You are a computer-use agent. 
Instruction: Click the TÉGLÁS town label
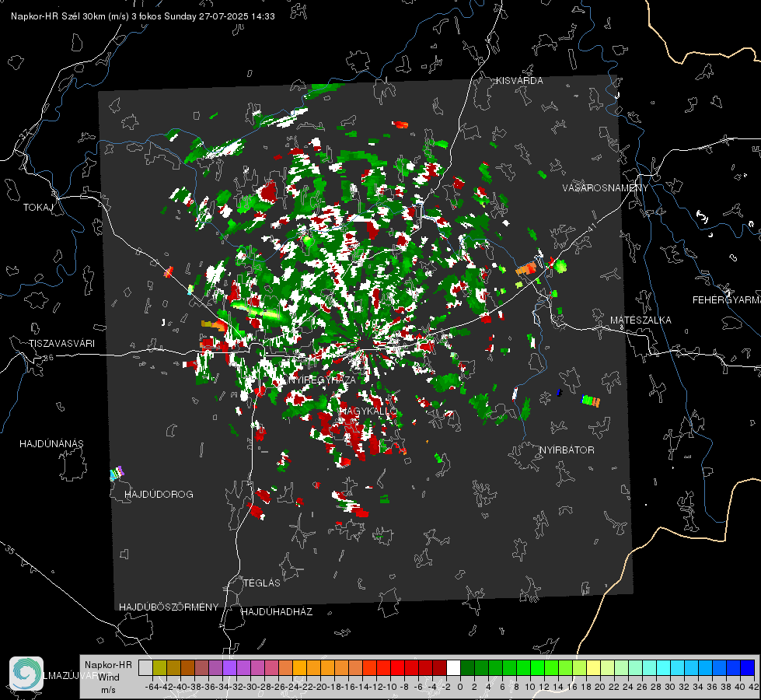tap(262, 583)
